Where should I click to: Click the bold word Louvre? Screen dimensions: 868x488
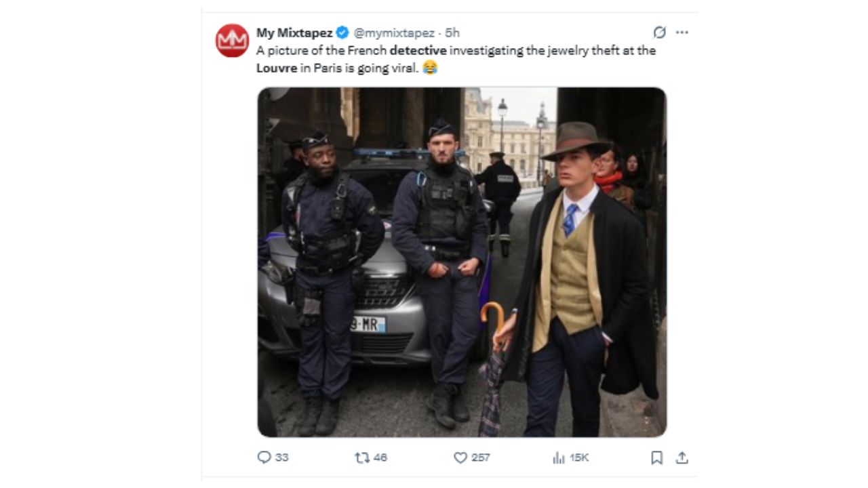(x=277, y=68)
